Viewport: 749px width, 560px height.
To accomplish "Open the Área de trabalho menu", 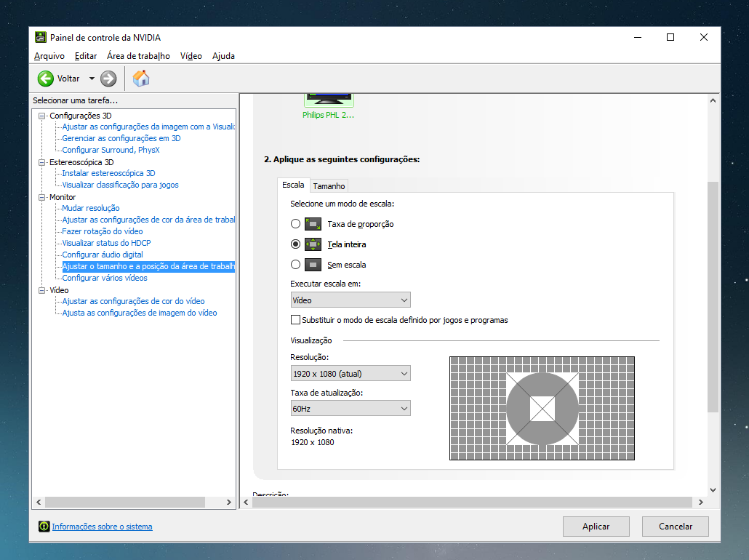I will (x=138, y=56).
